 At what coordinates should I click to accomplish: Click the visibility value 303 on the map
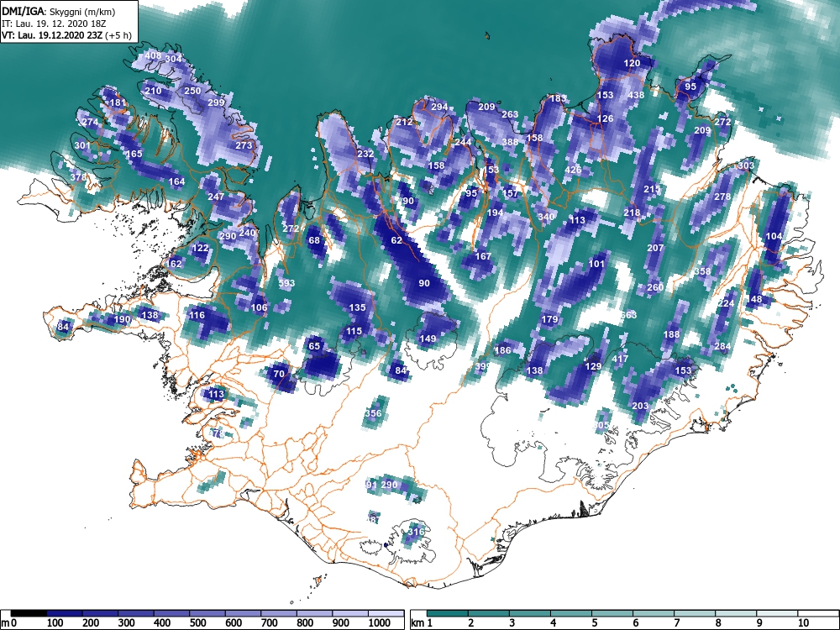(x=746, y=165)
